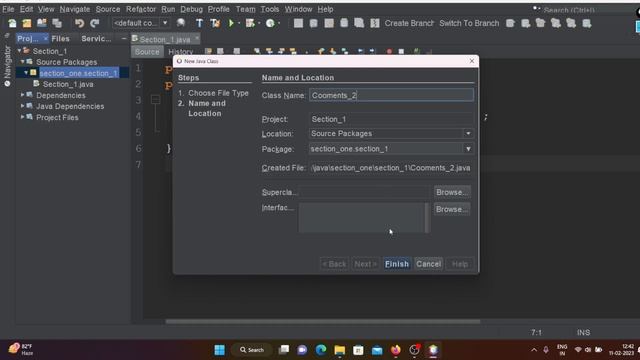Click the Debug Project icon
This screenshot has height=360, width=640.
tap(250, 23)
